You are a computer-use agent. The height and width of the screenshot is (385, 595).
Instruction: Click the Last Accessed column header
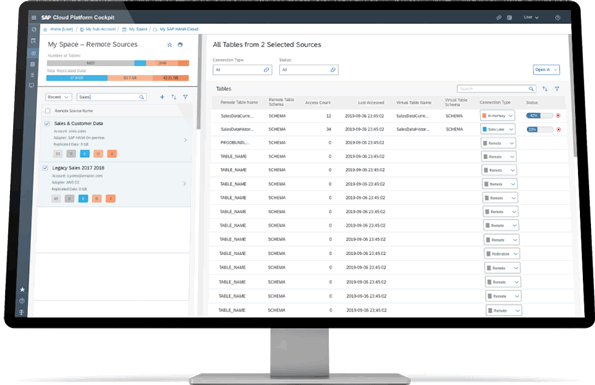coord(371,103)
